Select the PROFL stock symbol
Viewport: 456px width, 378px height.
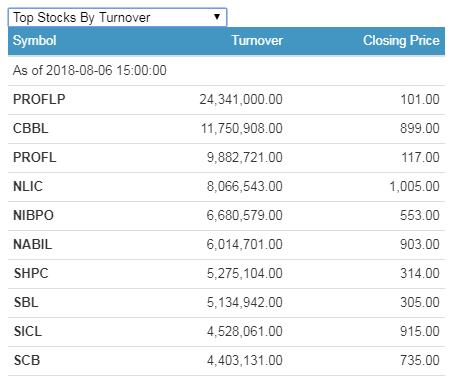[35, 157]
